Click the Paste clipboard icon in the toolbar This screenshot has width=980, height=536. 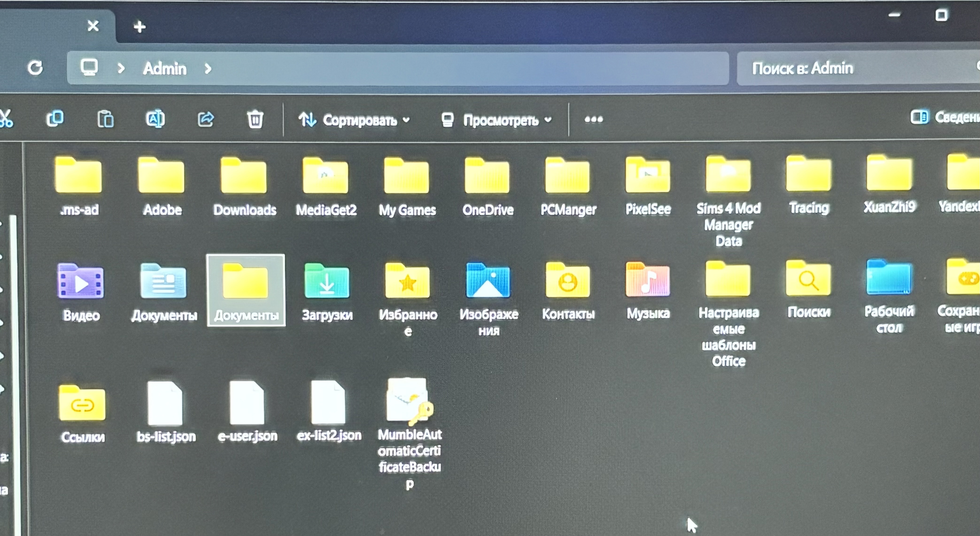click(x=105, y=119)
